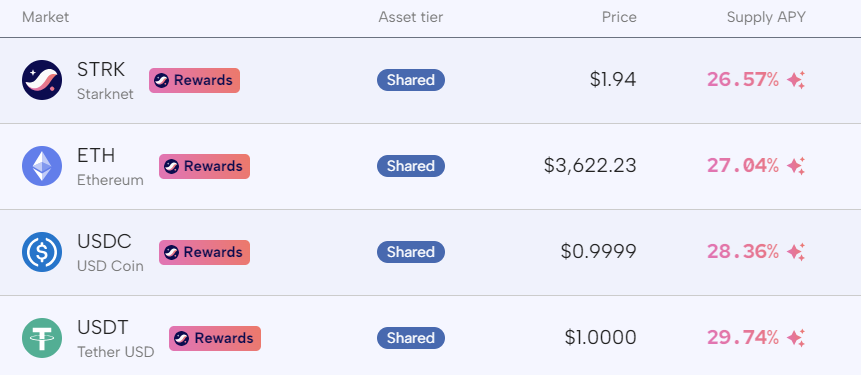Open the STRK Rewards badge

(x=194, y=80)
